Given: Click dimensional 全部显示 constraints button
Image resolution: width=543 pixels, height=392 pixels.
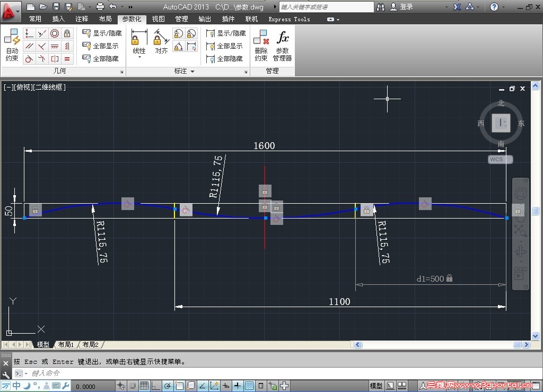Looking at the screenshot, I should (x=224, y=46).
